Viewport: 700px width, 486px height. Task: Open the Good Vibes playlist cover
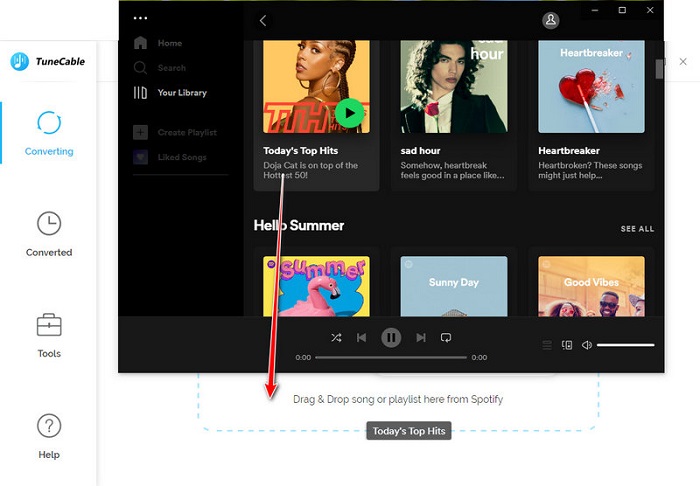[591, 286]
